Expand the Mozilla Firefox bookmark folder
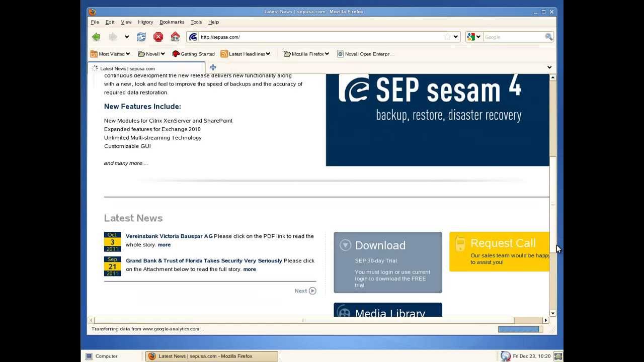The width and height of the screenshot is (644, 362). (306, 54)
